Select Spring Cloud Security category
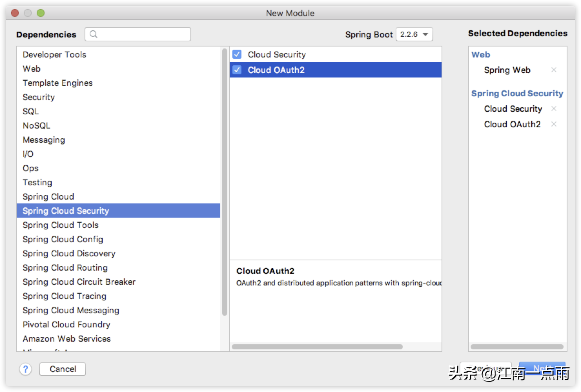581x392 pixels. 118,211
